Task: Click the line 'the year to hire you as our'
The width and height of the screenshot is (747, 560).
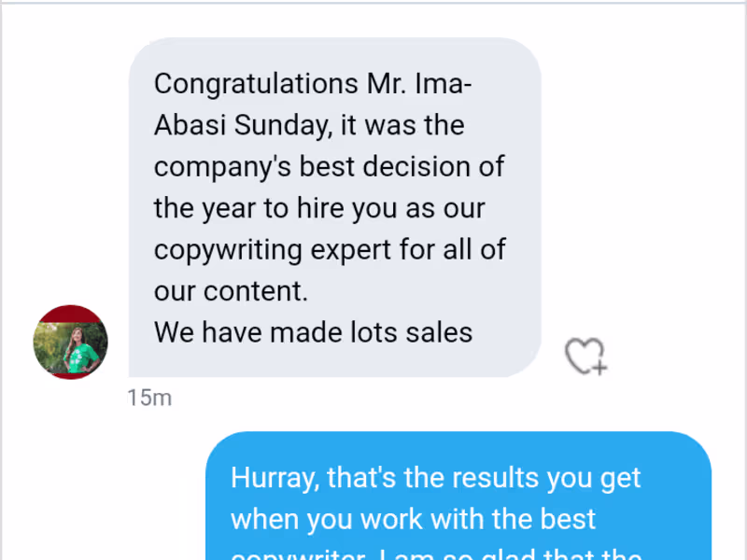Action: point(319,208)
